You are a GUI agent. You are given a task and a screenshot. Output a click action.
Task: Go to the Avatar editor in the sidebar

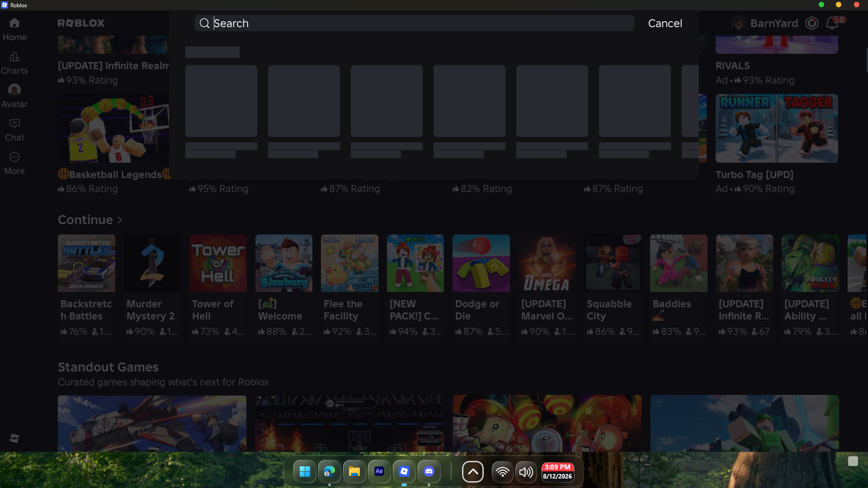(14, 97)
